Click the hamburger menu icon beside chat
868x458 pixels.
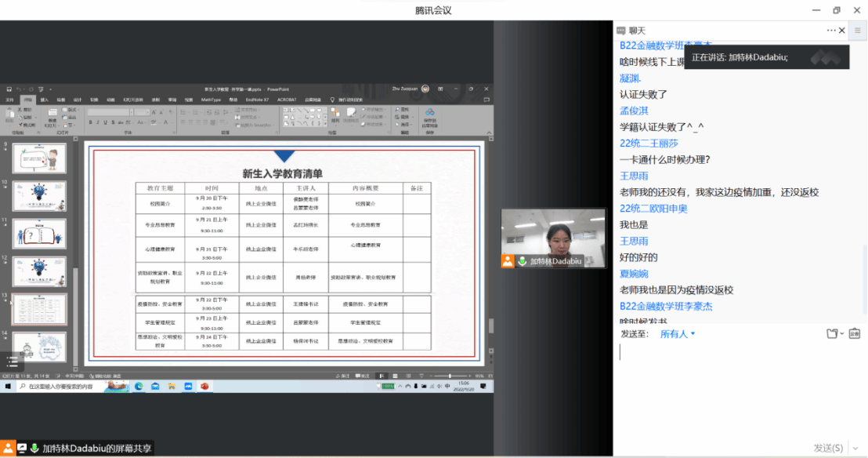857,31
